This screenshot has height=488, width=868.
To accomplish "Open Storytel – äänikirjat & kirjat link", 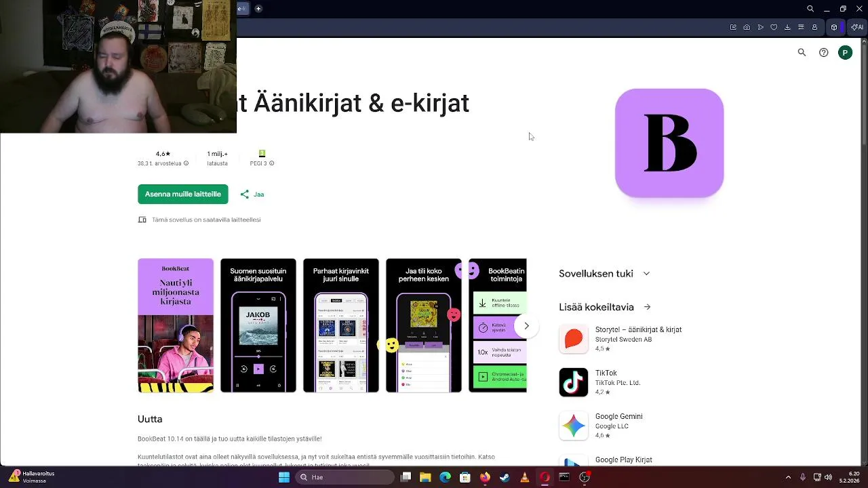I will coord(638,329).
